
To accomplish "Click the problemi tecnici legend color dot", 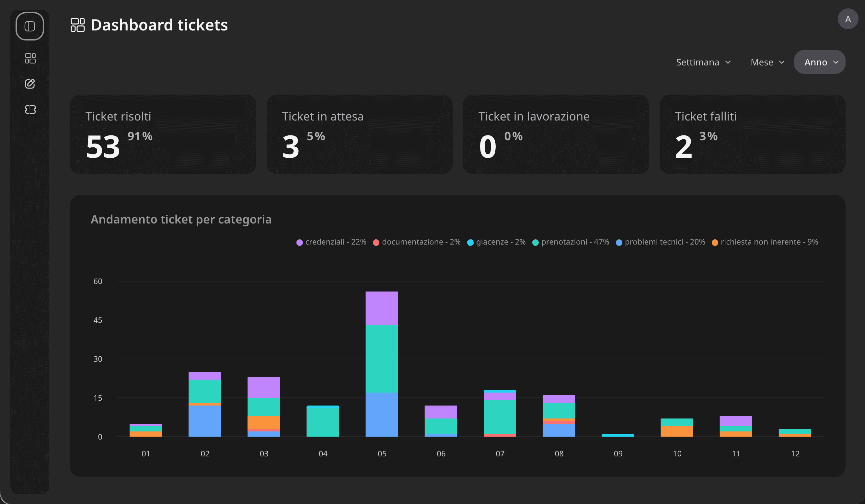I will click(619, 243).
